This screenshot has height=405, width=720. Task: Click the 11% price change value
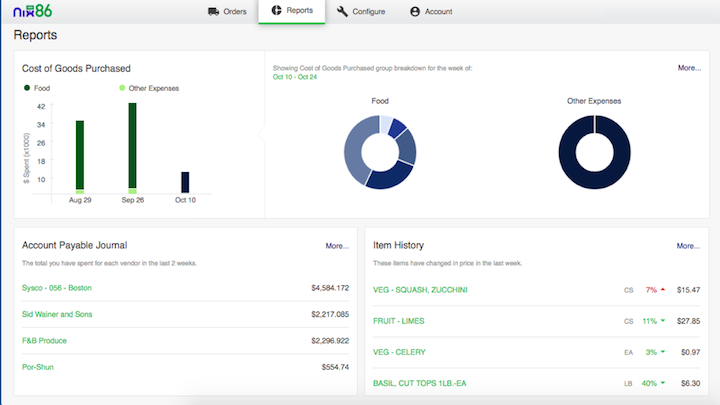(x=649, y=321)
